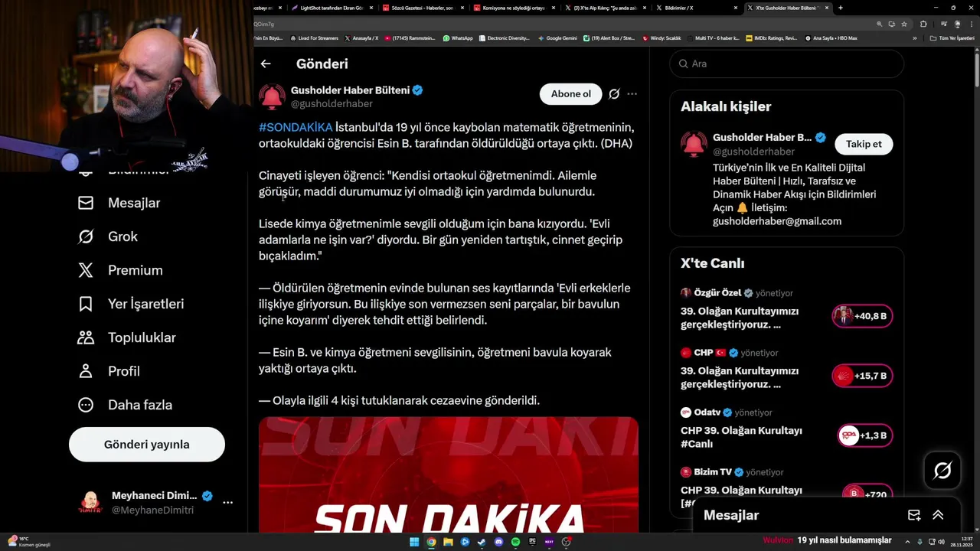This screenshot has height=551, width=980.
Task: Open Topluluklar communities
Action: pyautogui.click(x=126, y=337)
